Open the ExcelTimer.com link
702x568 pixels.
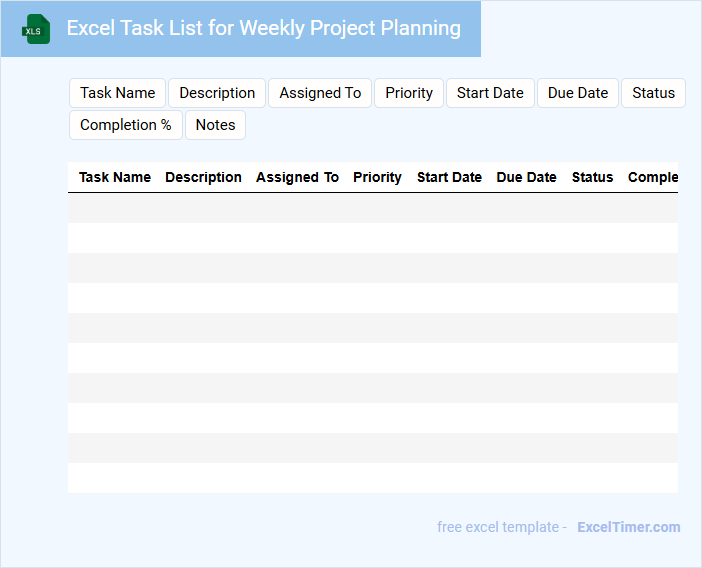click(x=629, y=527)
